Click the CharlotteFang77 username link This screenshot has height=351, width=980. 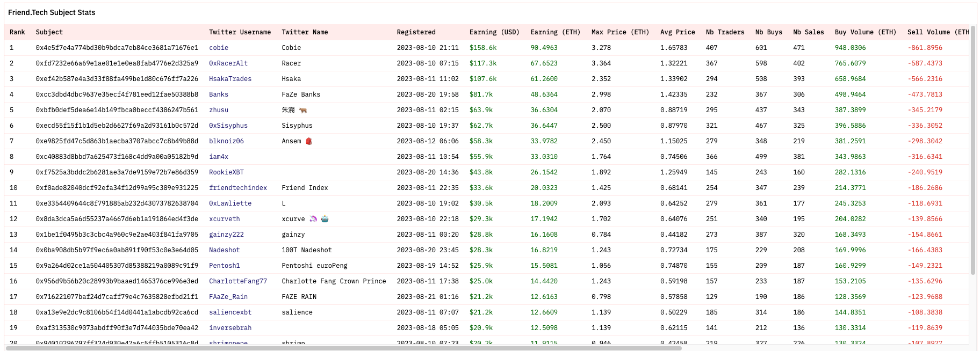237,281
